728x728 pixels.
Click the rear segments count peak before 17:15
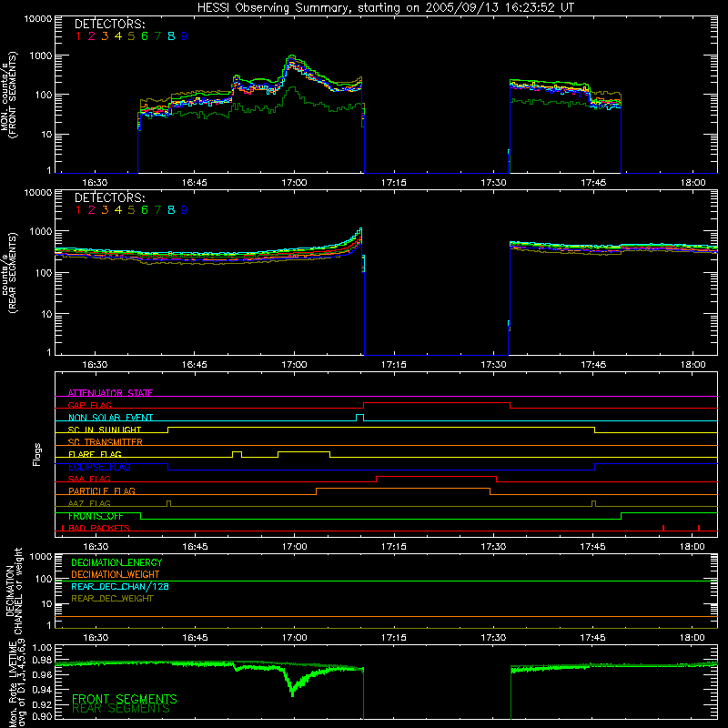[360, 230]
